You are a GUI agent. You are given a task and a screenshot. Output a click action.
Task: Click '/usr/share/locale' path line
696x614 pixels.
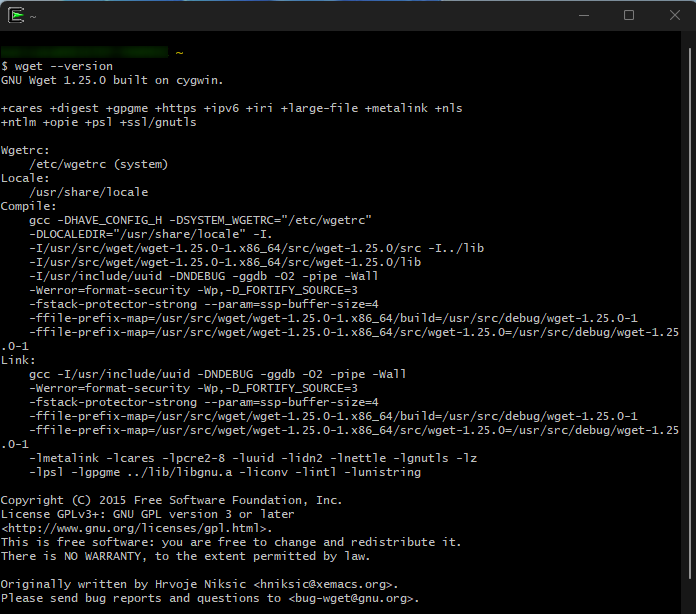88,192
